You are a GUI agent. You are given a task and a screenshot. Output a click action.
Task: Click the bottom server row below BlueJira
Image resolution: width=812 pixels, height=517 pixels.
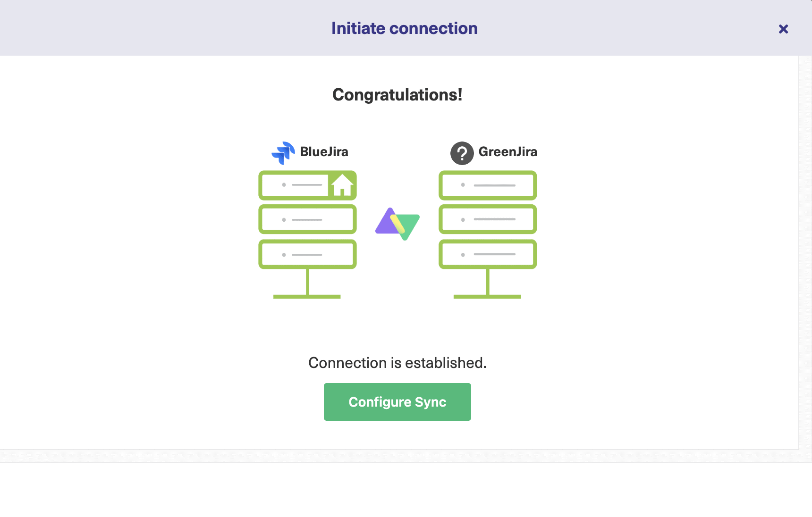[307, 254]
